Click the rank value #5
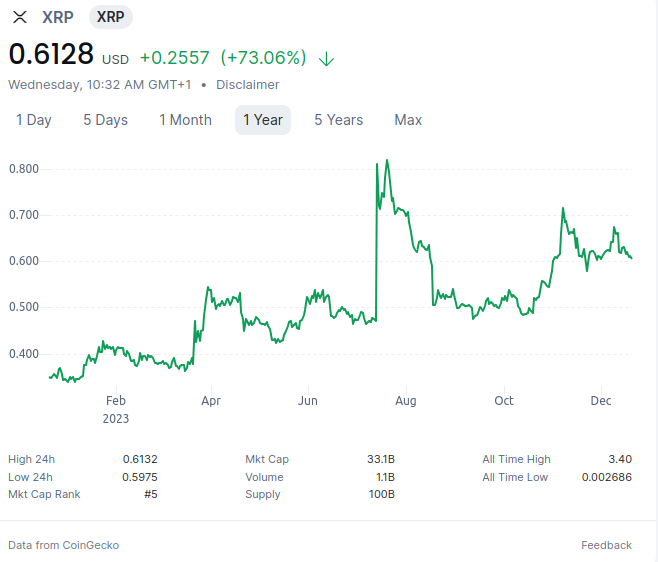 (x=151, y=494)
